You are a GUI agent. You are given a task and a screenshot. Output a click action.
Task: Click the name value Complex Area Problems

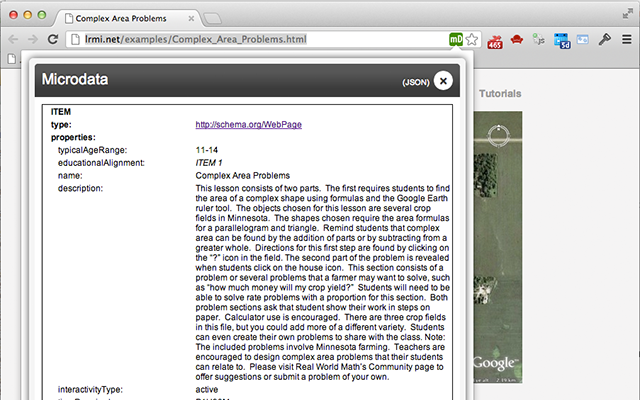(x=242, y=176)
